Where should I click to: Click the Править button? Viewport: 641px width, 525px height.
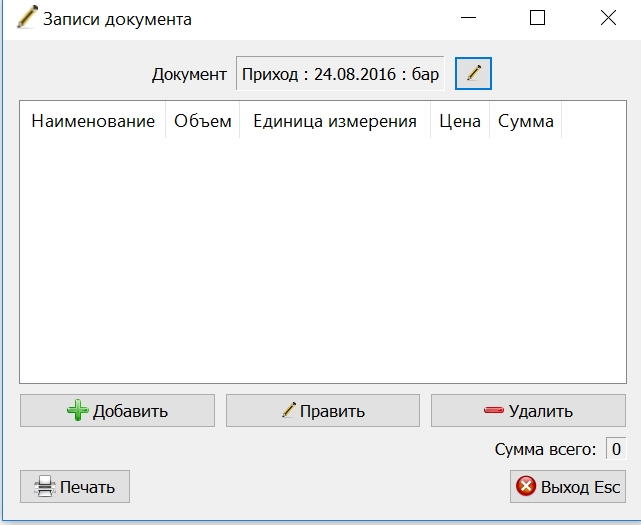[x=323, y=411]
